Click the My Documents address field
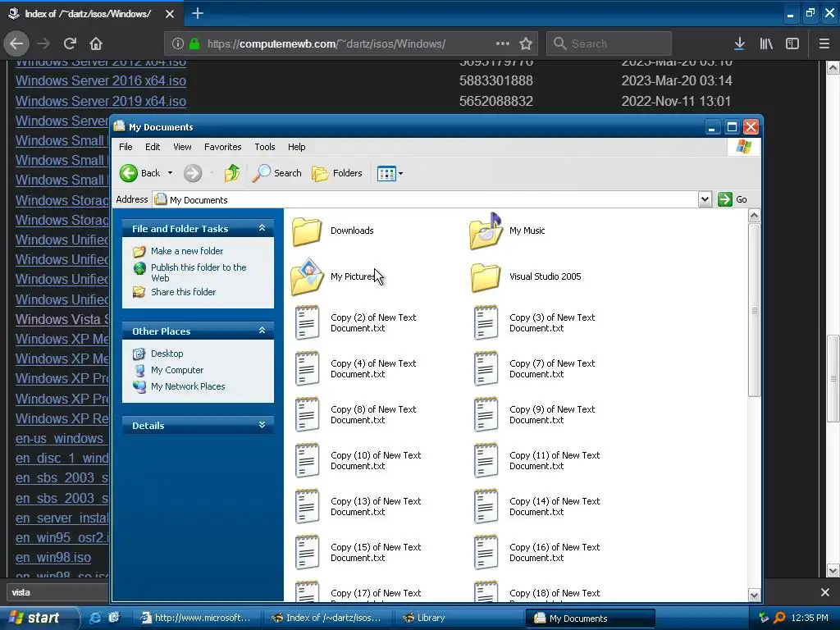Screen dimensions: 840x630 pyautogui.click(x=426, y=200)
